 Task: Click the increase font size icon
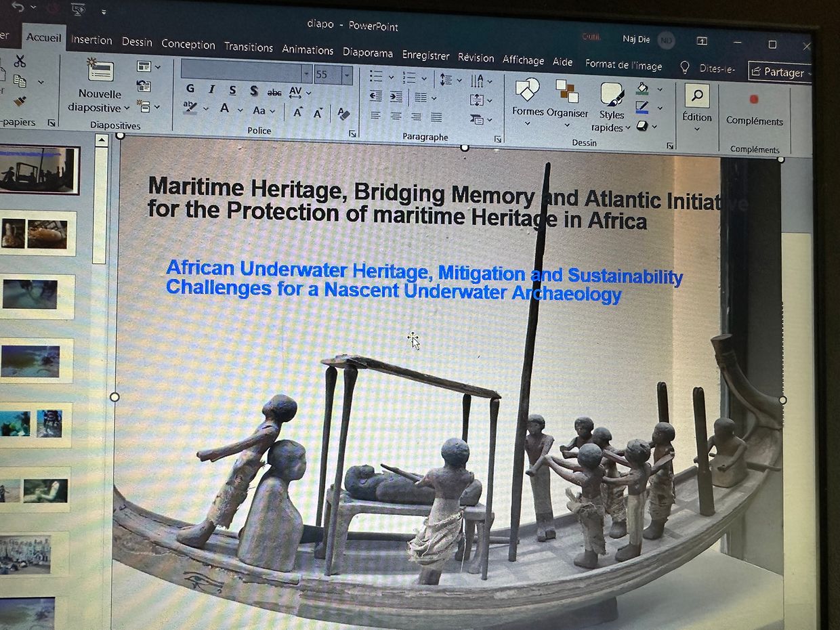pyautogui.click(x=297, y=112)
